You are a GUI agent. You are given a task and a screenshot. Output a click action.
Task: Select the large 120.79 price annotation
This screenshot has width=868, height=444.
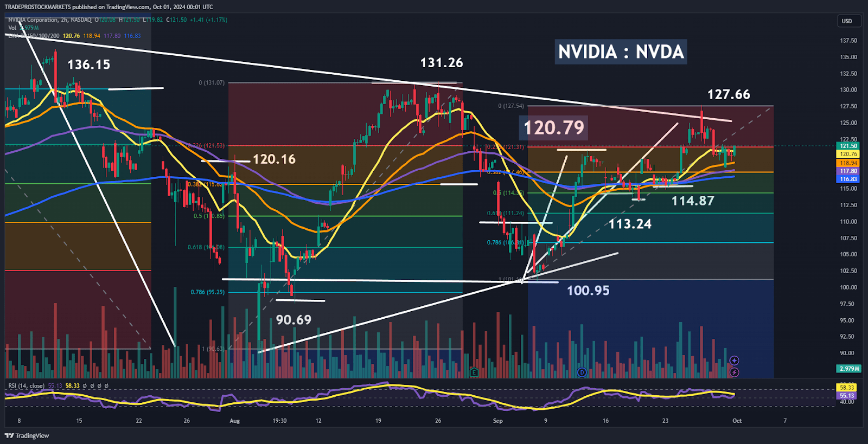(x=554, y=128)
